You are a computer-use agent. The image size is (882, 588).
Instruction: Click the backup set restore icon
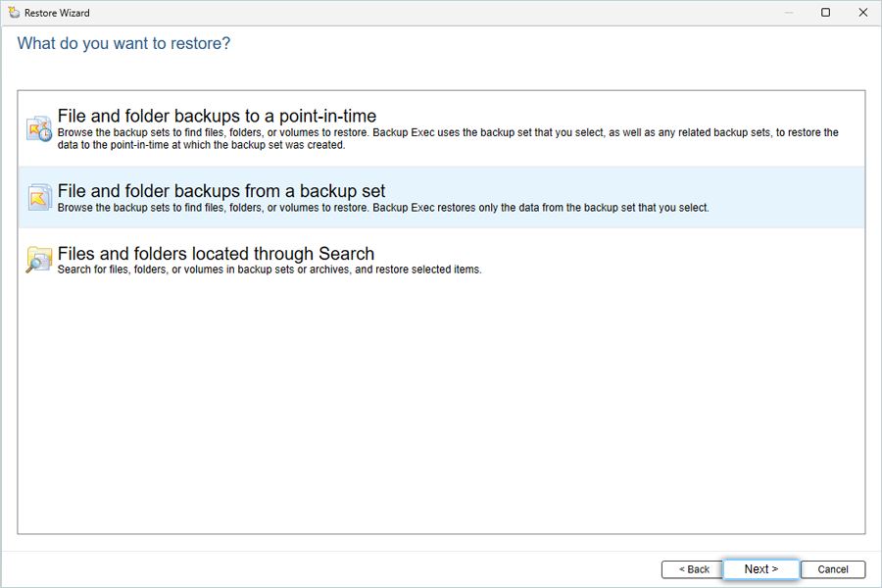point(39,198)
